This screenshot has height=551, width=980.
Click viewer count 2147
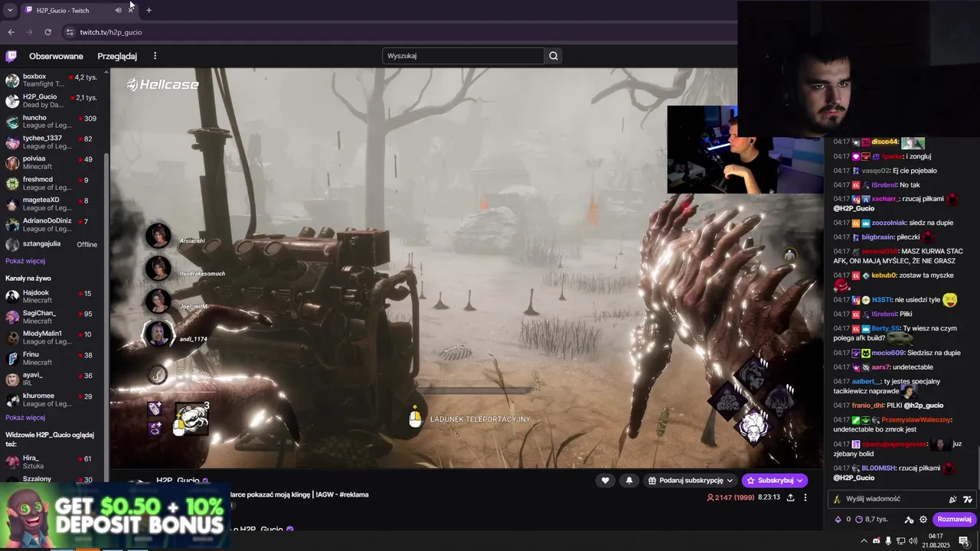[x=730, y=497]
